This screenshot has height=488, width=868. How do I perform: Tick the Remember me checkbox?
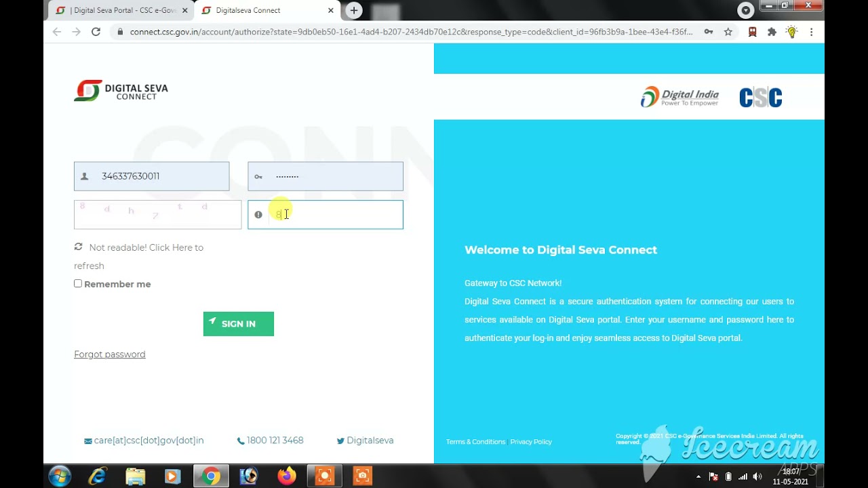[78, 283]
